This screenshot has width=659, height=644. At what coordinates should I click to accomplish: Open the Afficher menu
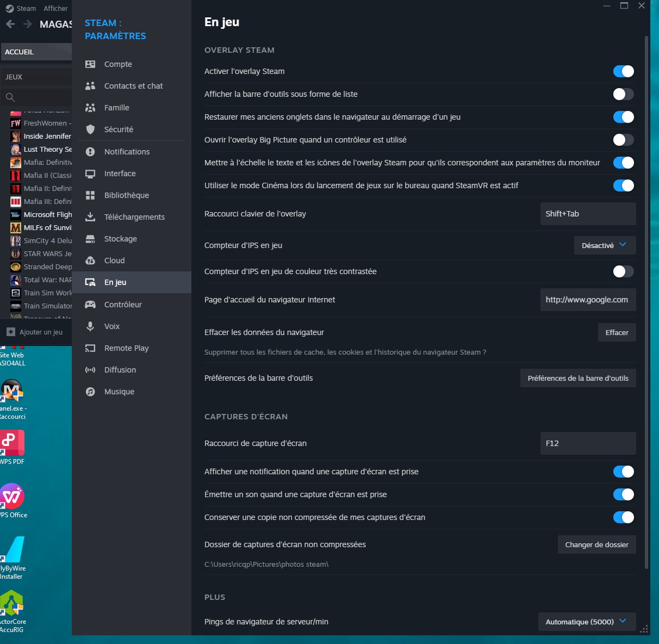click(x=55, y=8)
